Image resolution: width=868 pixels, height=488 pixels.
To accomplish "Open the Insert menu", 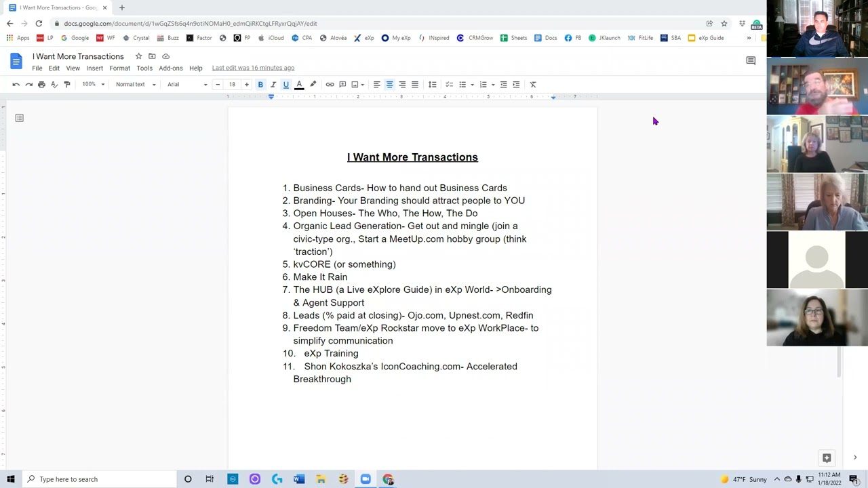I will [95, 68].
